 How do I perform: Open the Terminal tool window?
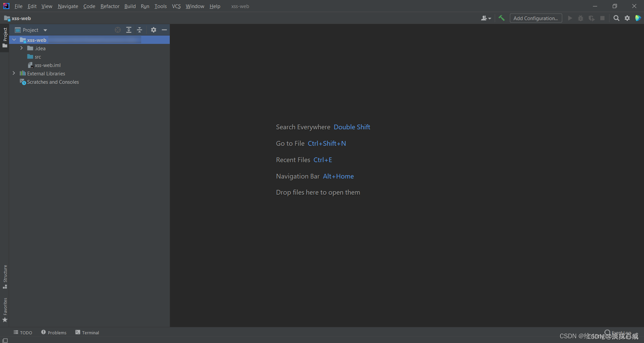[x=87, y=333]
